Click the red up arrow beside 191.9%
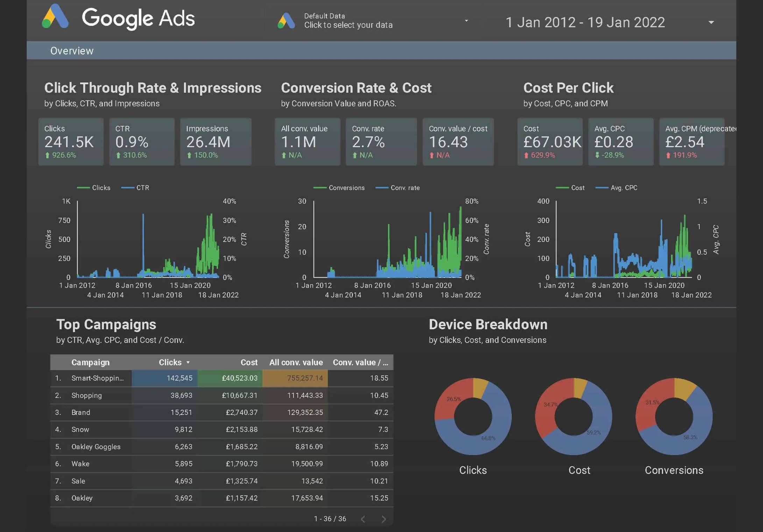 668,155
